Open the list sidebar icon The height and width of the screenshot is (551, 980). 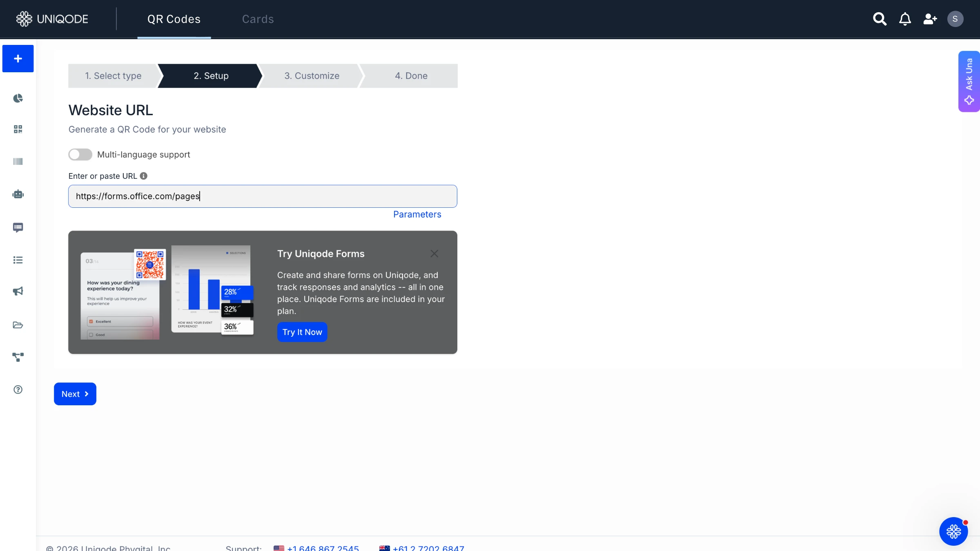[18, 260]
